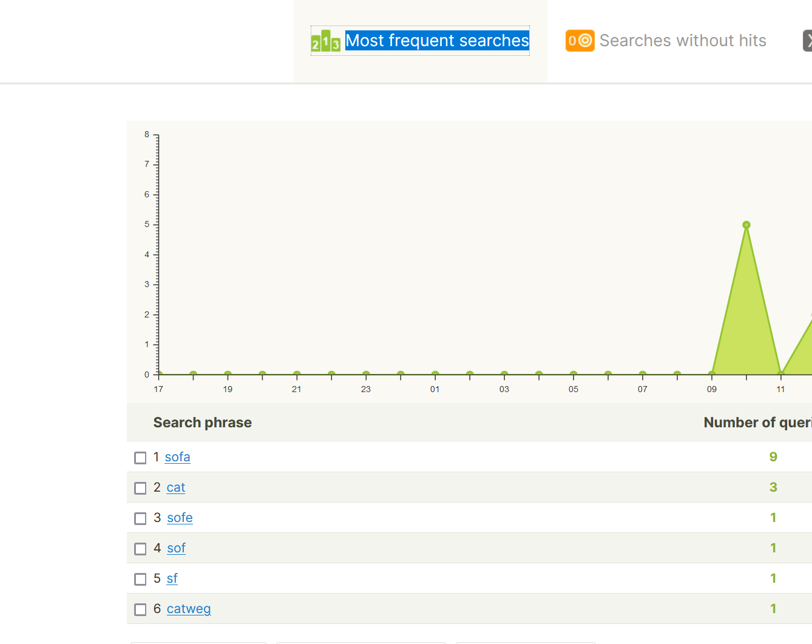Check the box for the sofa row
Viewport: 812px width, 644px height.
140,458
